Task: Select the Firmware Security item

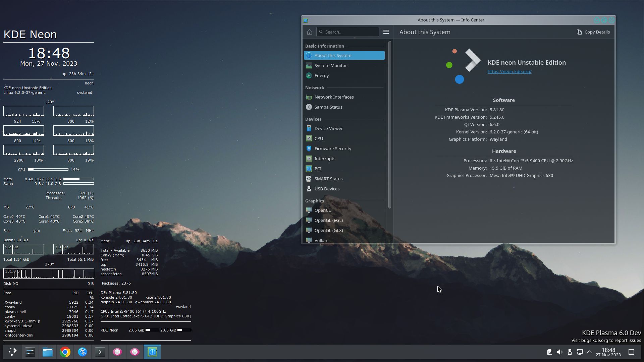Action: [332, 149]
